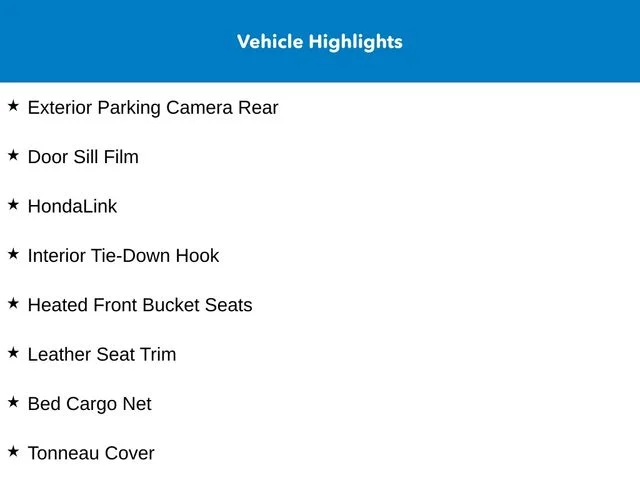Select the Interior Tie-Down Hook item text
This screenshot has width=640, height=480.
[x=123, y=256]
